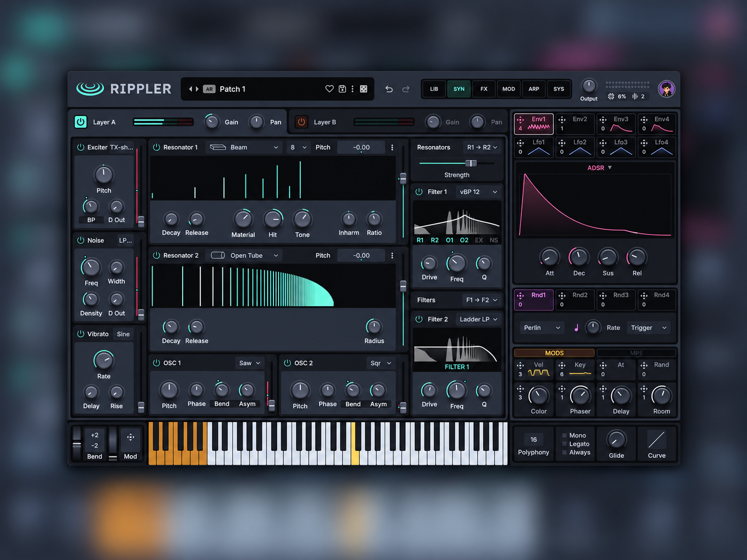Open the patch options three-dot menu
Viewport: 747px width, 560px height.
352,89
